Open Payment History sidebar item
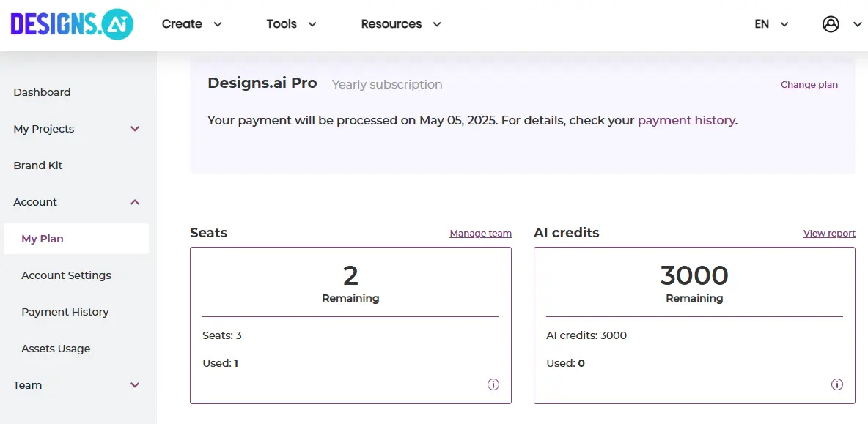This screenshot has height=424, width=868. tap(65, 313)
